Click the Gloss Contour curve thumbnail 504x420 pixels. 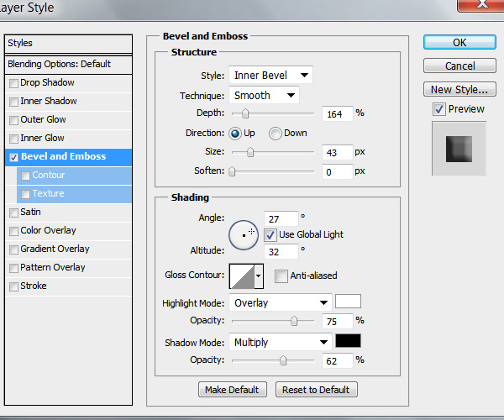[242, 276]
